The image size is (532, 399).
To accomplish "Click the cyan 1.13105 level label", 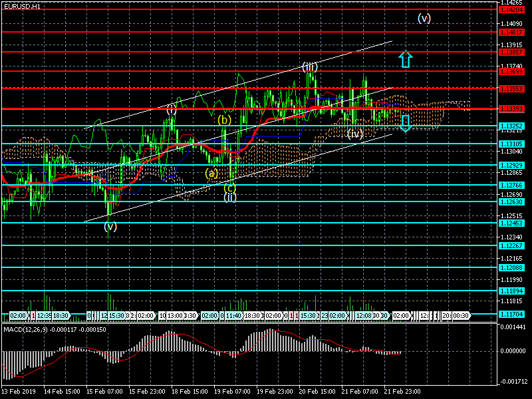I will [511, 144].
